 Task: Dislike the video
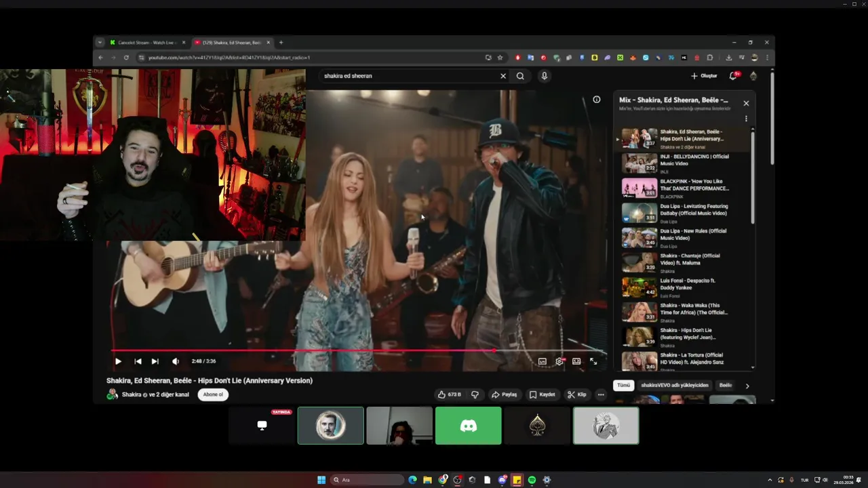click(x=475, y=394)
